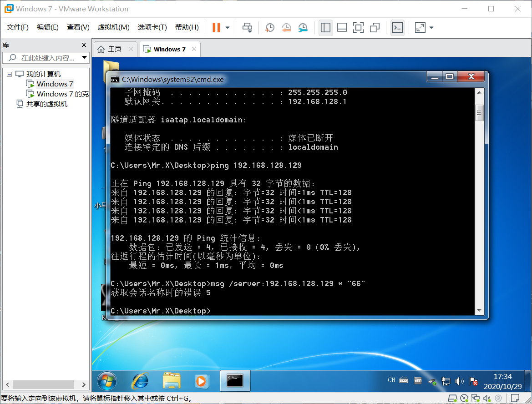
Task: Click the VMware message log icon
Action: coord(515,398)
